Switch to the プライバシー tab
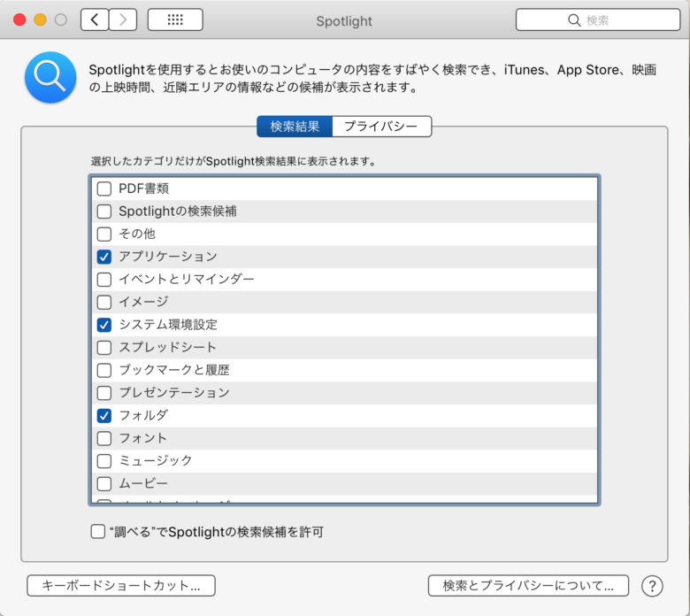Image resolution: width=690 pixels, height=616 pixels. pos(381,127)
